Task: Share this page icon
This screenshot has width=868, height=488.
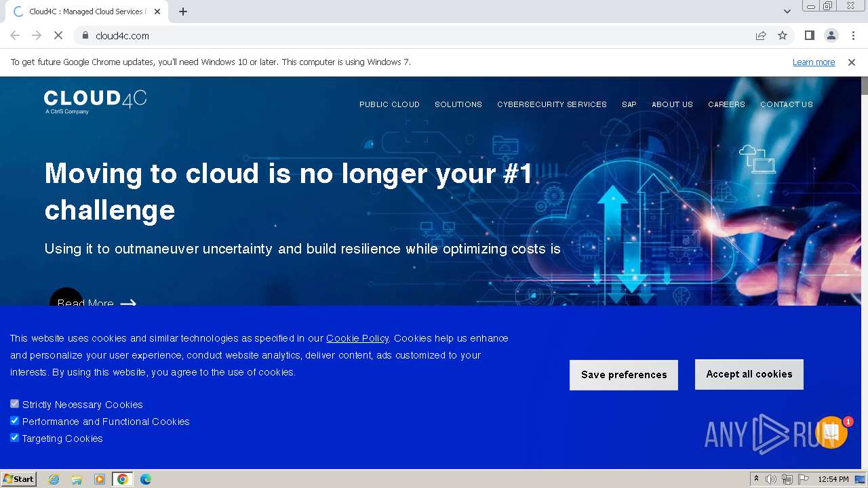Action: pyautogui.click(x=761, y=35)
